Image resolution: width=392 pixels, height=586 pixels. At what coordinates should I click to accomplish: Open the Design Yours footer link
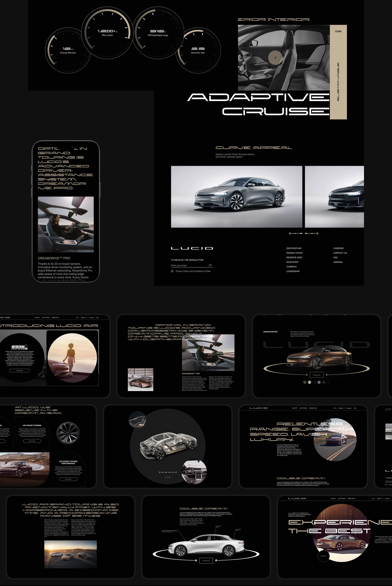[x=294, y=253]
